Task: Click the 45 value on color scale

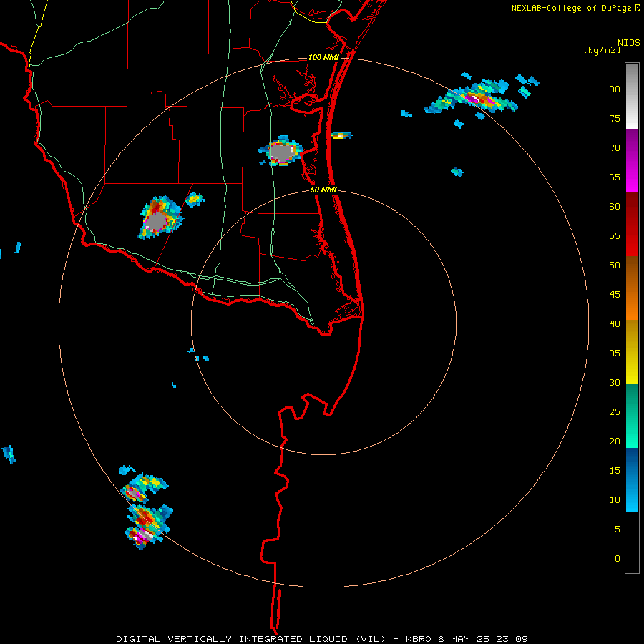Action: pos(615,295)
